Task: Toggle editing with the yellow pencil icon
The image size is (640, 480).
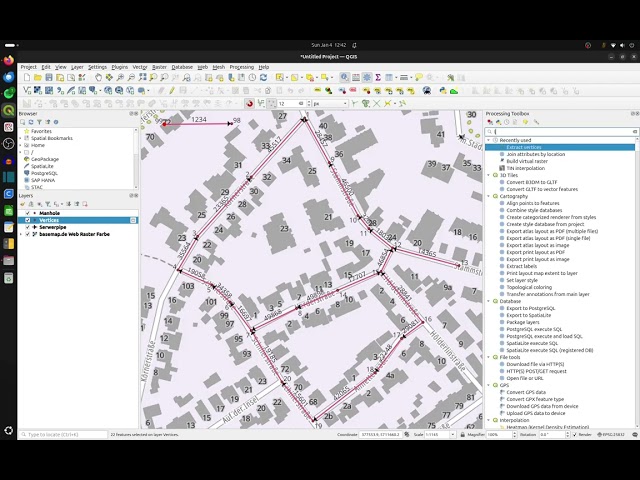Action: point(172,91)
